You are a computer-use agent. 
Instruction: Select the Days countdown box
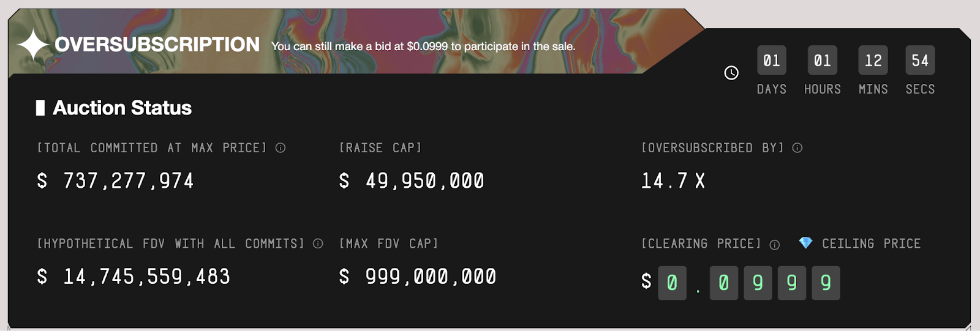point(772,61)
